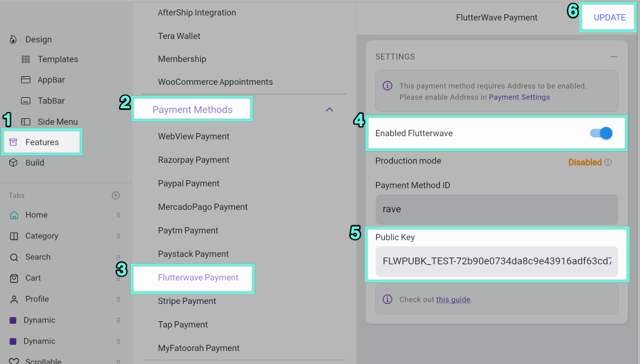Click the Disabled production mode status

(585, 162)
